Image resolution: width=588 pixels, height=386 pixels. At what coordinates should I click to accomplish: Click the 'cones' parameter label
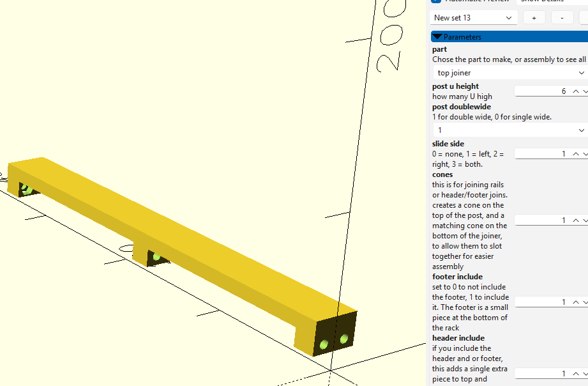442,174
